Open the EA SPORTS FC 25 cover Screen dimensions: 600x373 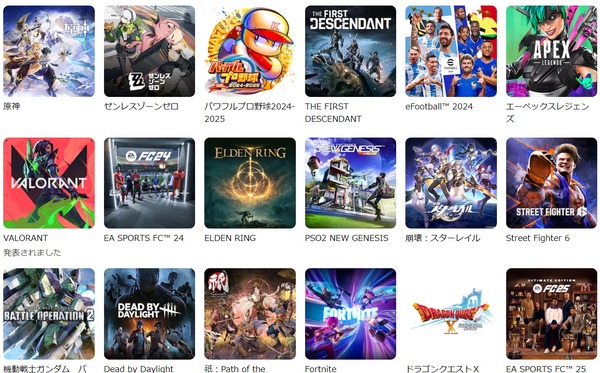(x=551, y=314)
